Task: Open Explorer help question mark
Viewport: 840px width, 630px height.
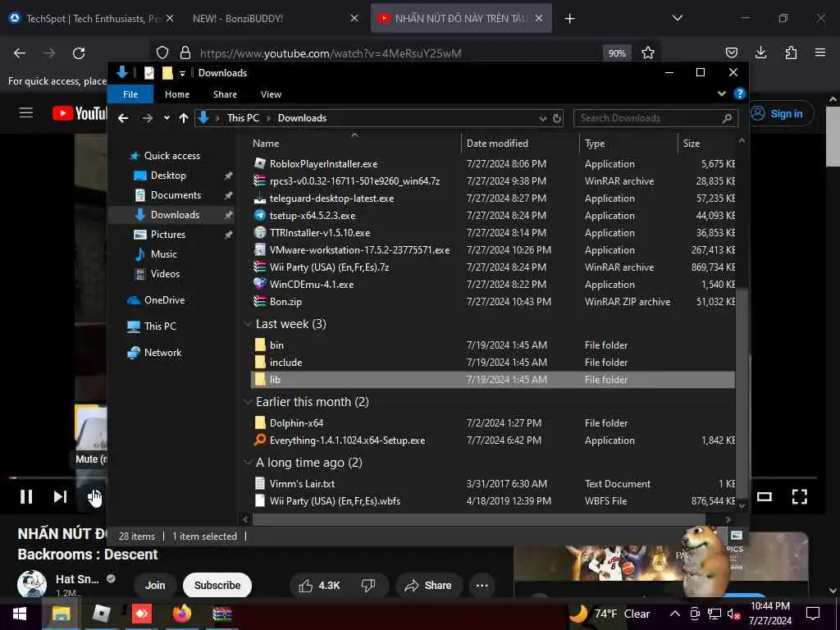Action: click(740, 94)
